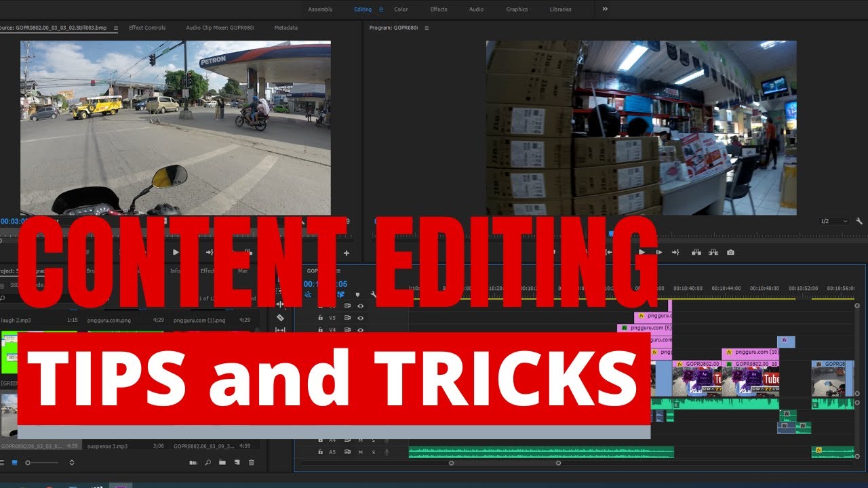This screenshot has height=488, width=868.
Task: Toggle nest insert mode icon in timeline
Action: point(309,295)
